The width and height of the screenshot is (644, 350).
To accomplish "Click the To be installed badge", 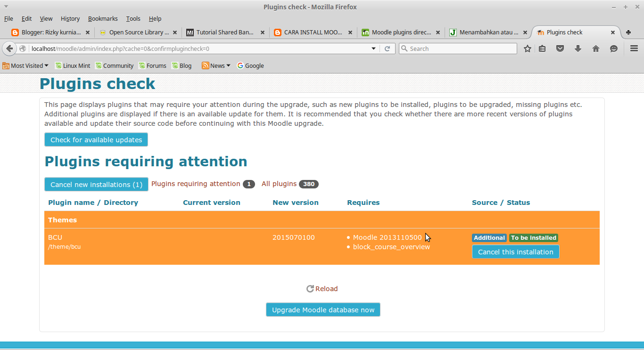I will point(534,238).
